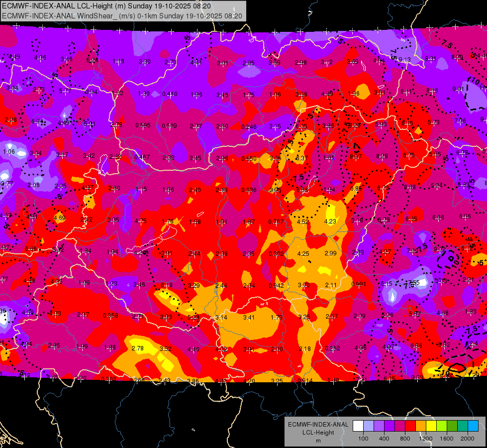The height and width of the screenshot is (448, 487).
Task: Click the wind shear value 0.707
Action: click(276, 222)
